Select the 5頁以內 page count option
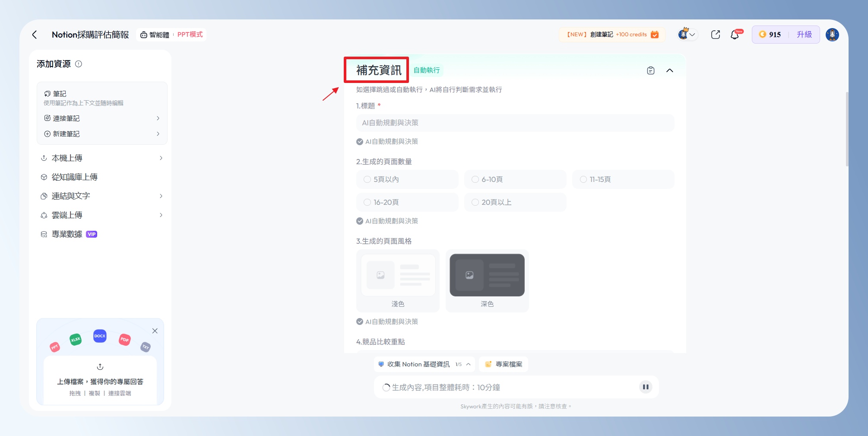The width and height of the screenshot is (868, 436). click(x=367, y=179)
